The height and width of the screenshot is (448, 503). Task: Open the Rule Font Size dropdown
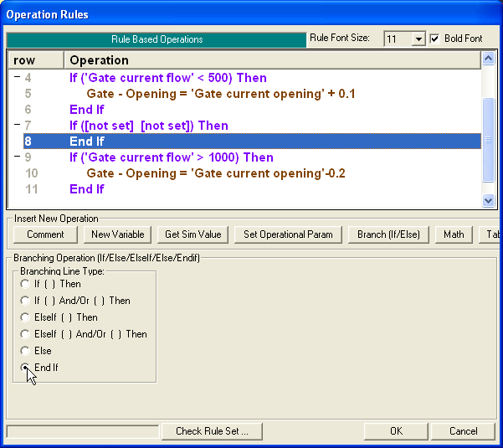tap(418, 39)
